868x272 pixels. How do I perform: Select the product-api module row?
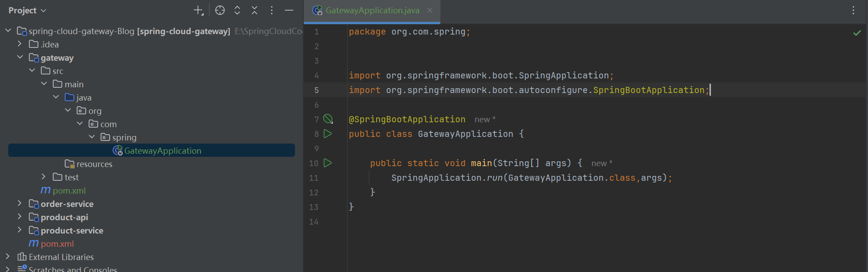click(151, 217)
